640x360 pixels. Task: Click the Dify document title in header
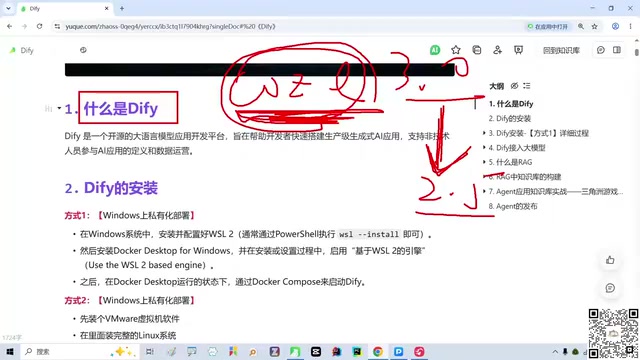(x=27, y=51)
